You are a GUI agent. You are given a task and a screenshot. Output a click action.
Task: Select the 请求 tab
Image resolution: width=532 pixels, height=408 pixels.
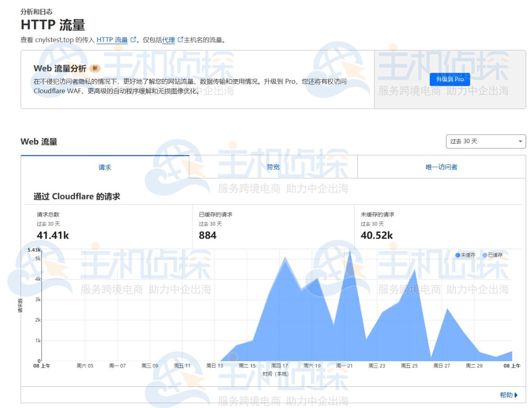click(105, 167)
